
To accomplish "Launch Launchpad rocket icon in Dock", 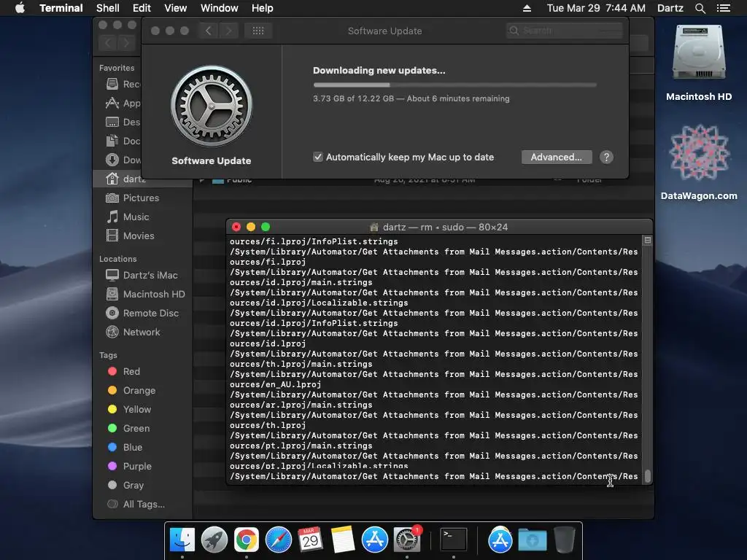I will pos(214,540).
